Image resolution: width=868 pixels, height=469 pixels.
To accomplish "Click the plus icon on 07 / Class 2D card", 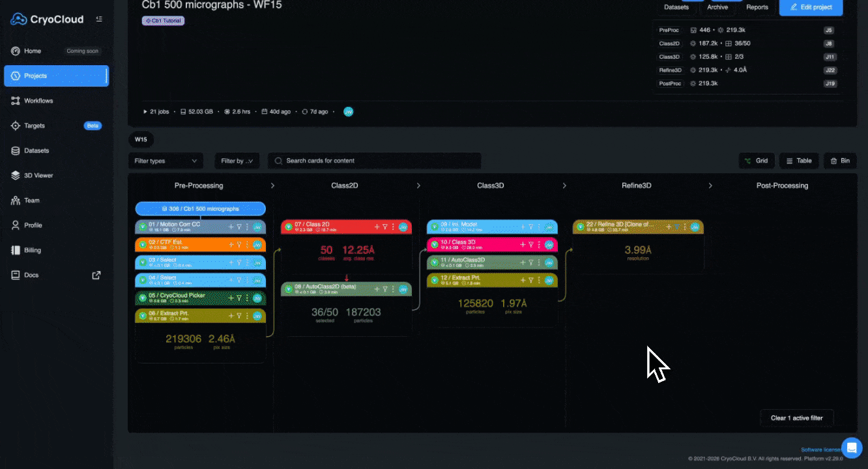I will 377,227.
